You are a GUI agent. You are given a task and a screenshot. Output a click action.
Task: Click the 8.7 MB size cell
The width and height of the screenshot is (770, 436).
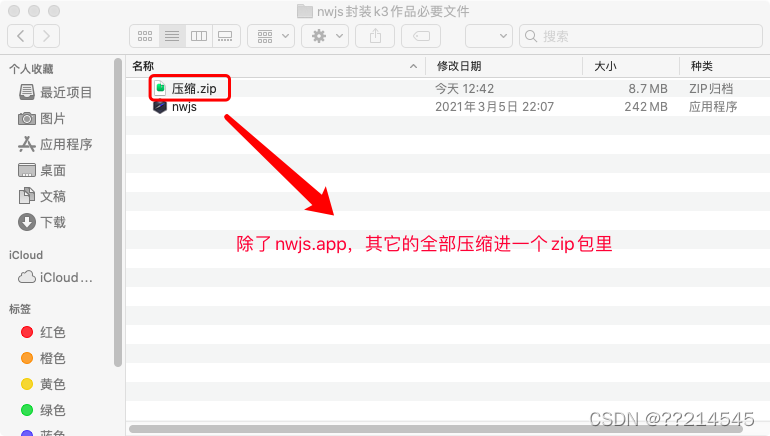pos(648,88)
